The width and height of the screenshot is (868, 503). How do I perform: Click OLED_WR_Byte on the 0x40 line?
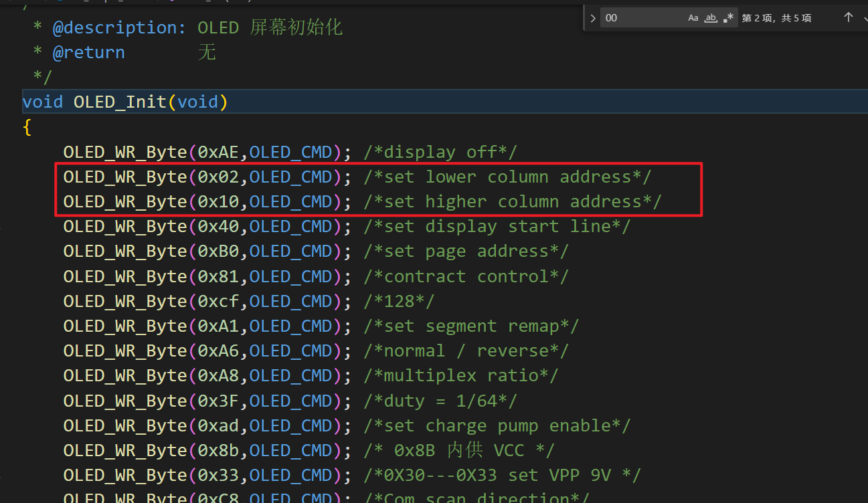[x=125, y=227]
